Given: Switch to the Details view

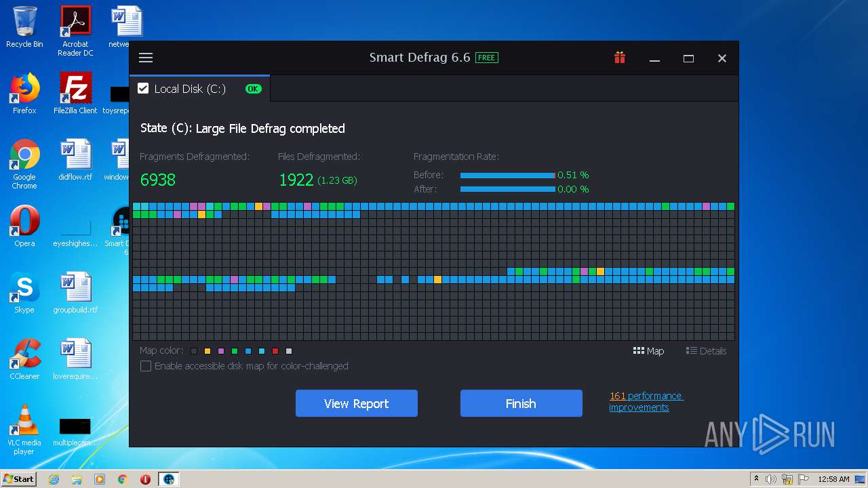Looking at the screenshot, I should [x=706, y=351].
